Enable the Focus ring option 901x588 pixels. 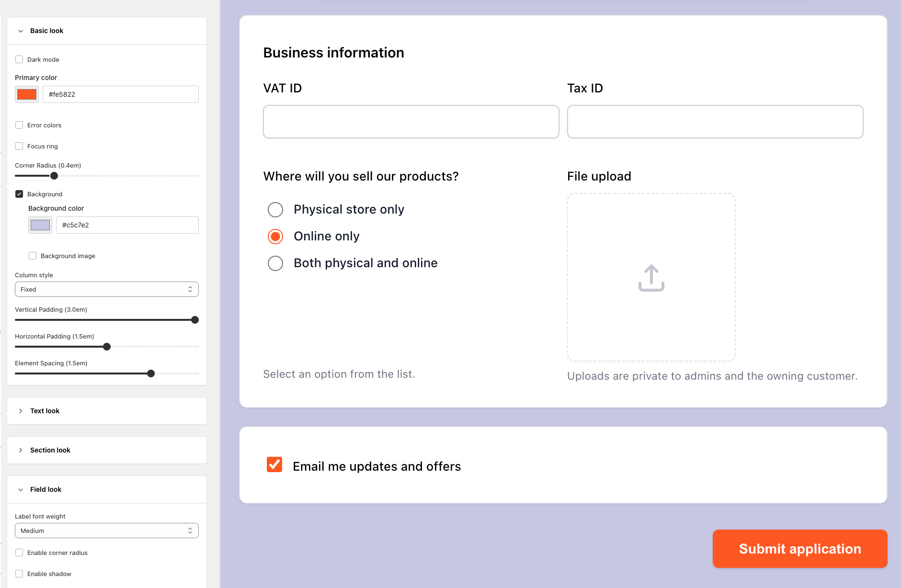tap(19, 146)
